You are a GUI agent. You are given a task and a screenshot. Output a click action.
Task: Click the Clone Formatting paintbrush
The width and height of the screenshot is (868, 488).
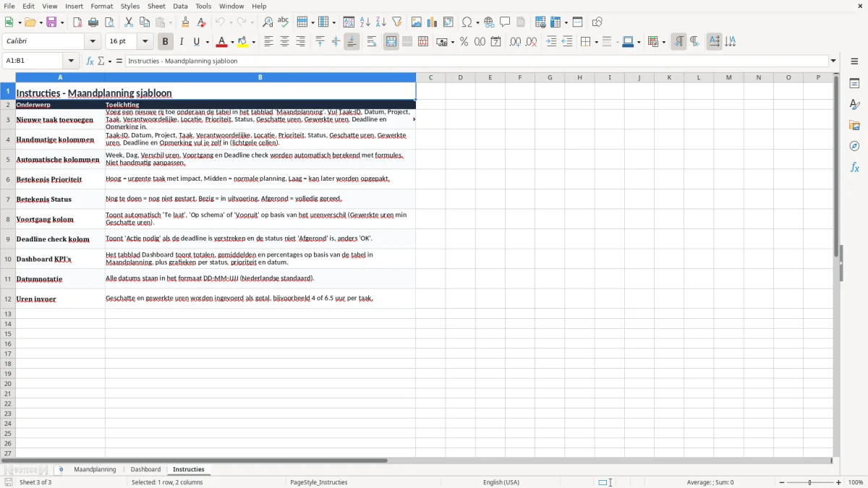point(185,22)
